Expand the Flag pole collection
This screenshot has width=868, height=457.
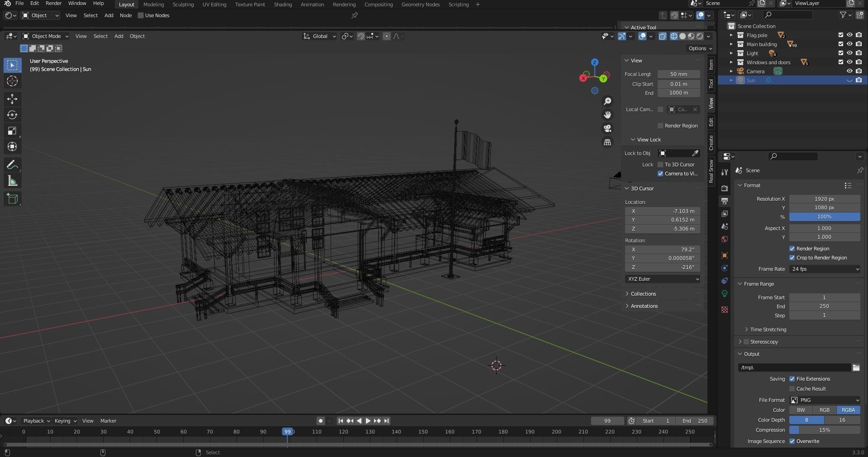pyautogui.click(x=731, y=35)
